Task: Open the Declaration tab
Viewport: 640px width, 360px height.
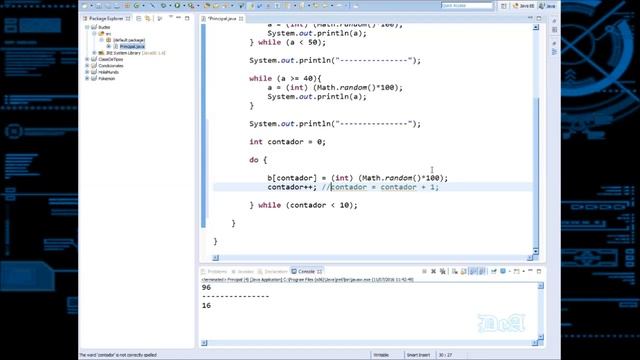Action: coord(273,271)
